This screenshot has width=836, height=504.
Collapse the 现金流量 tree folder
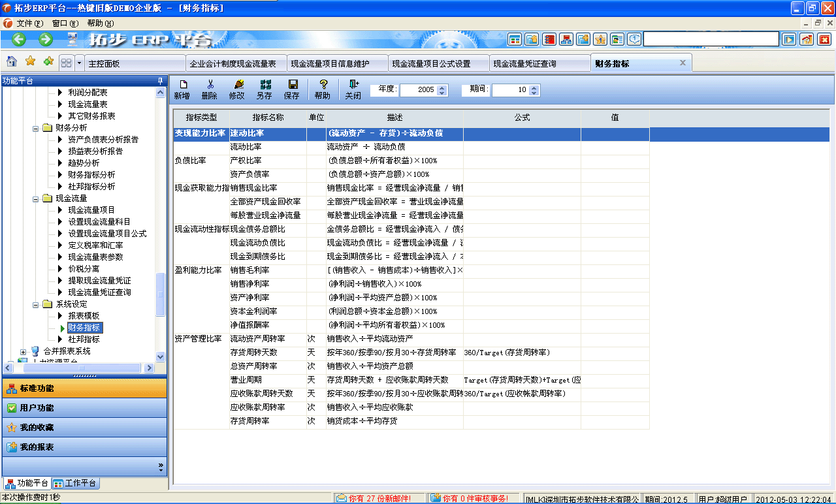click(x=37, y=198)
